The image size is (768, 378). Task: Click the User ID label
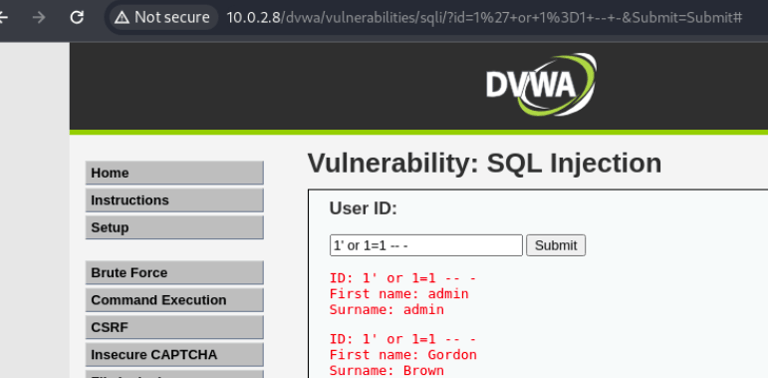[363, 209]
